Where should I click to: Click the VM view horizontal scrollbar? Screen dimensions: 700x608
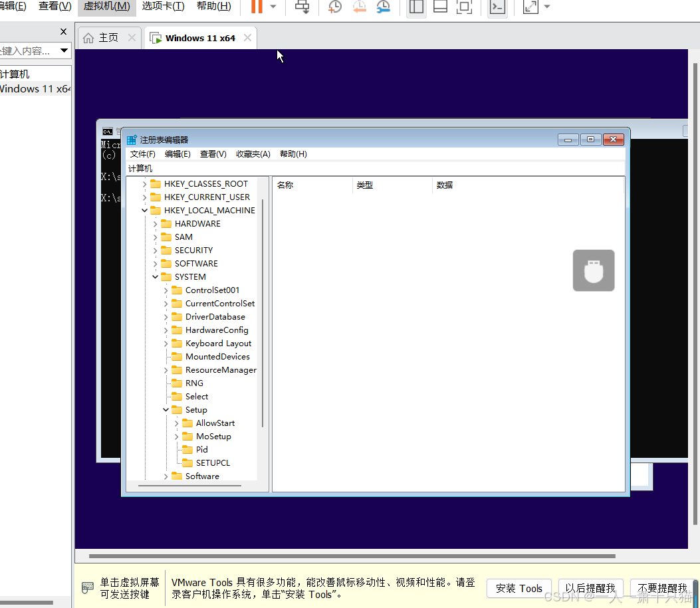click(352, 556)
